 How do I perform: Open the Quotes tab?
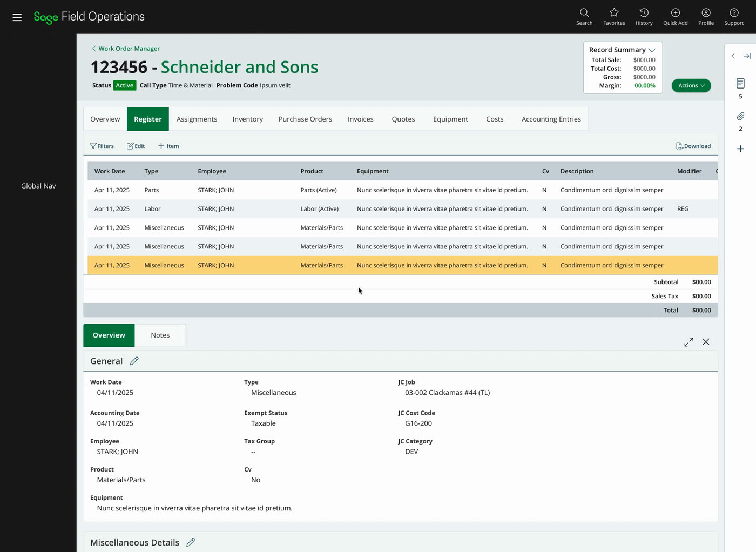click(x=403, y=119)
